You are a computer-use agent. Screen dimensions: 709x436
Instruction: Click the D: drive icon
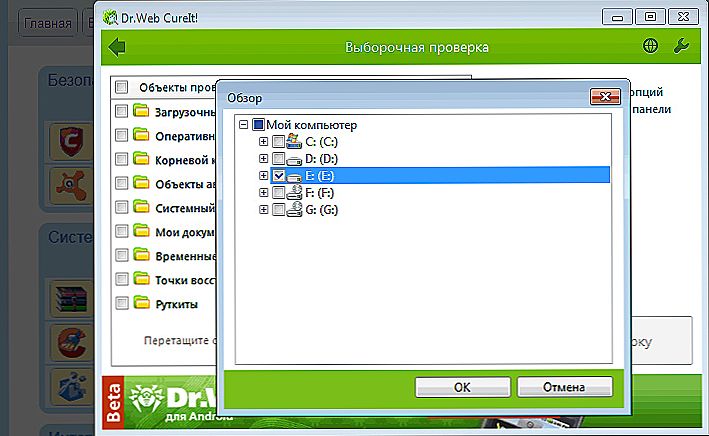pyautogui.click(x=294, y=160)
